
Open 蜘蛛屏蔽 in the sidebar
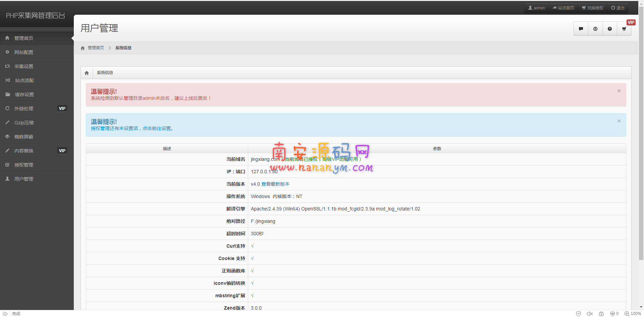37,137
